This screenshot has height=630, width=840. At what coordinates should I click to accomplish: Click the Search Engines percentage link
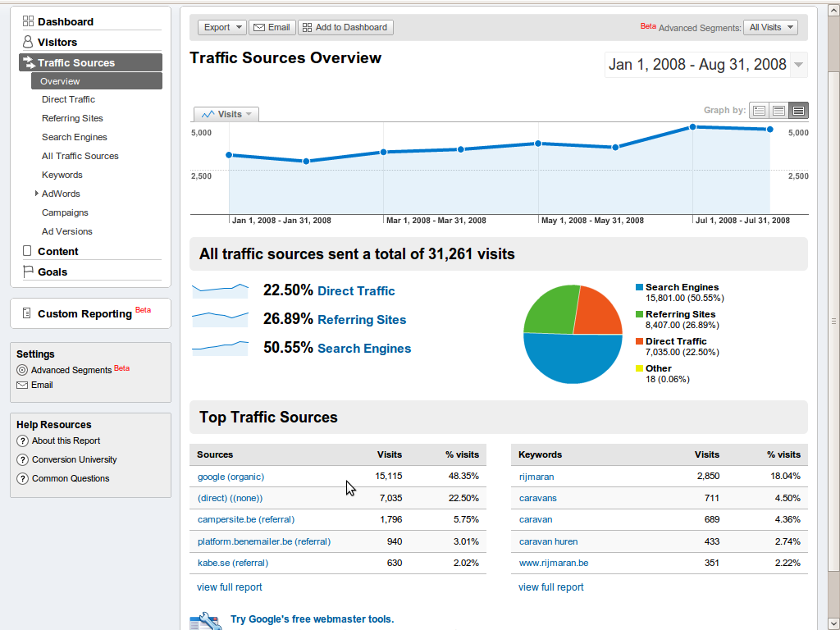pyautogui.click(x=364, y=349)
